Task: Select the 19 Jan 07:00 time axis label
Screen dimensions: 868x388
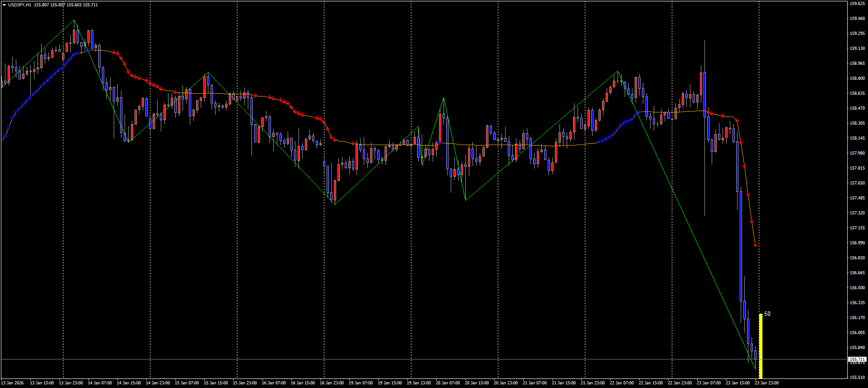Action: point(361,383)
